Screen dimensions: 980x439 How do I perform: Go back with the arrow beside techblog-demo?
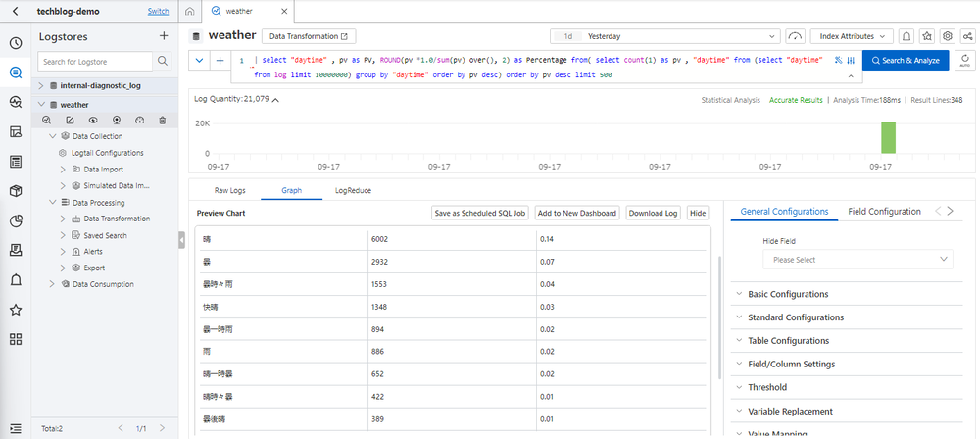[16, 11]
